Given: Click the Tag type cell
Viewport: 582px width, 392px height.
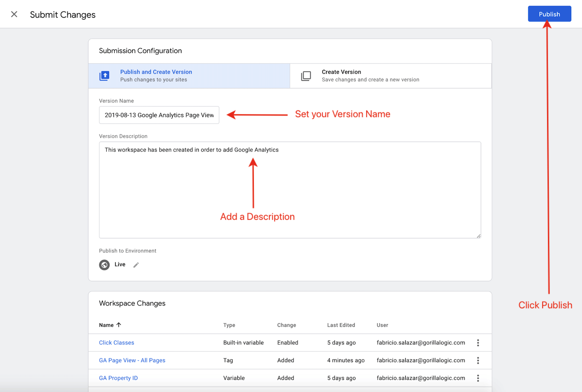Looking at the screenshot, I should (x=228, y=360).
